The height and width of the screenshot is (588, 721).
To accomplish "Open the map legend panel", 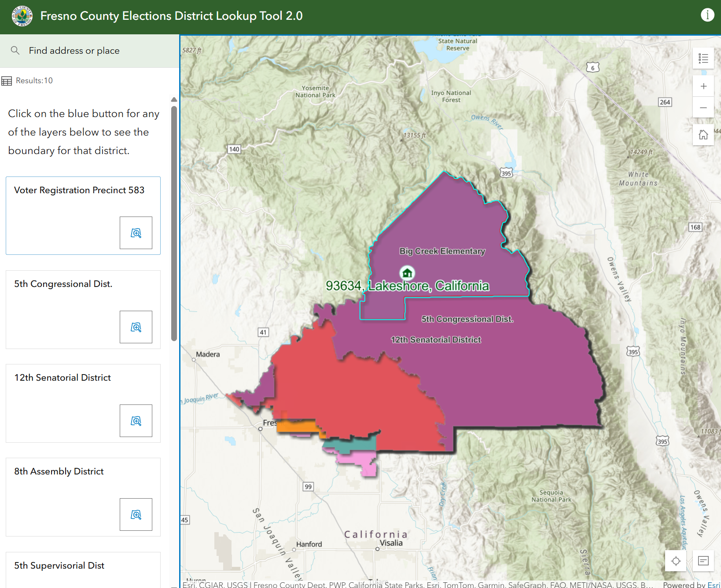I will tap(703, 561).
